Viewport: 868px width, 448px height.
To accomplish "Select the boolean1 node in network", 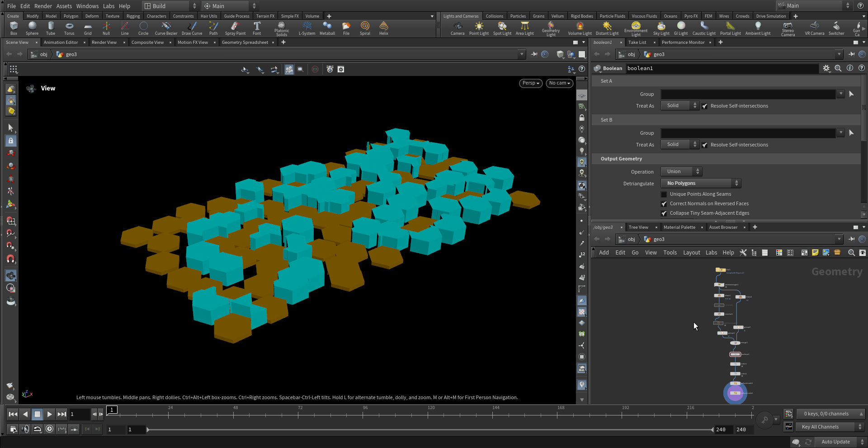I will click(x=735, y=354).
